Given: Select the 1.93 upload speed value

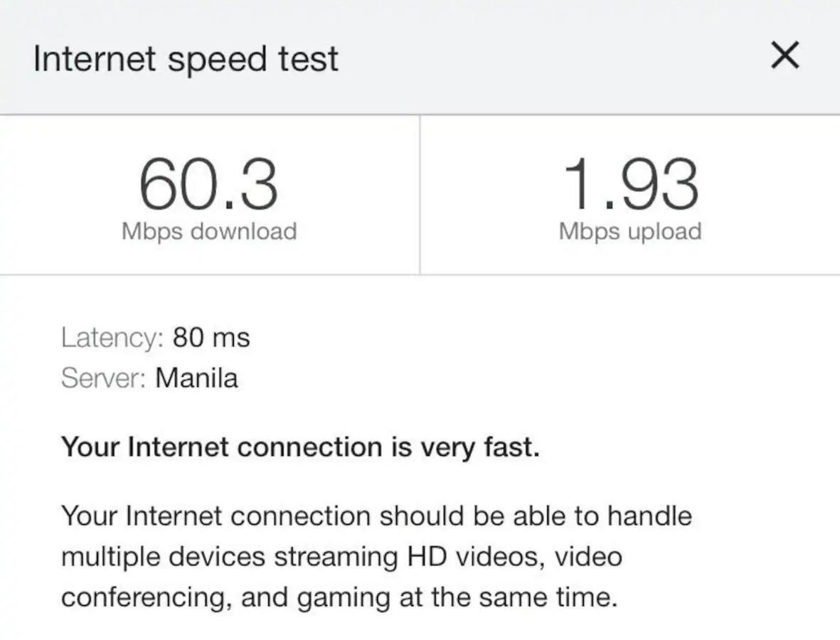Looking at the screenshot, I should point(631,184).
